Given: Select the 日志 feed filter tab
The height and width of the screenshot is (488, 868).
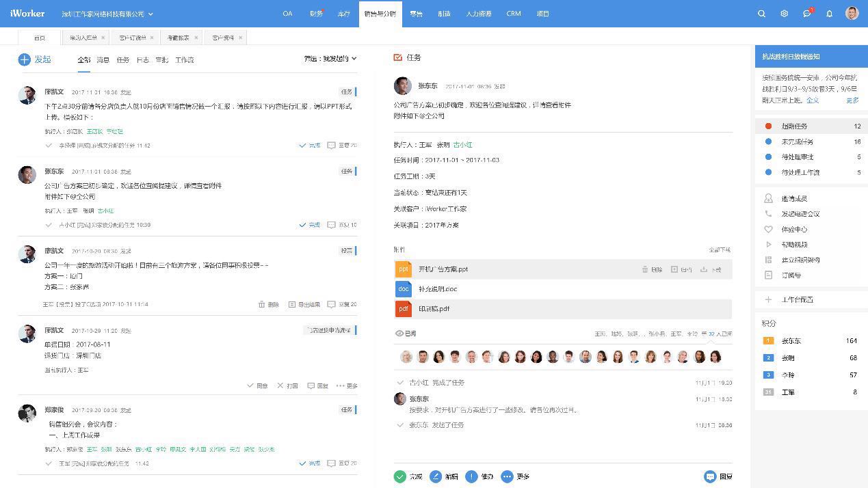Looking at the screenshot, I should point(142,59).
